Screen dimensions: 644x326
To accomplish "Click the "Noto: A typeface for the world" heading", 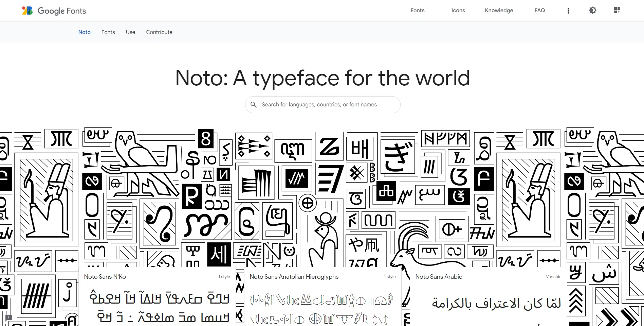I will (322, 78).
